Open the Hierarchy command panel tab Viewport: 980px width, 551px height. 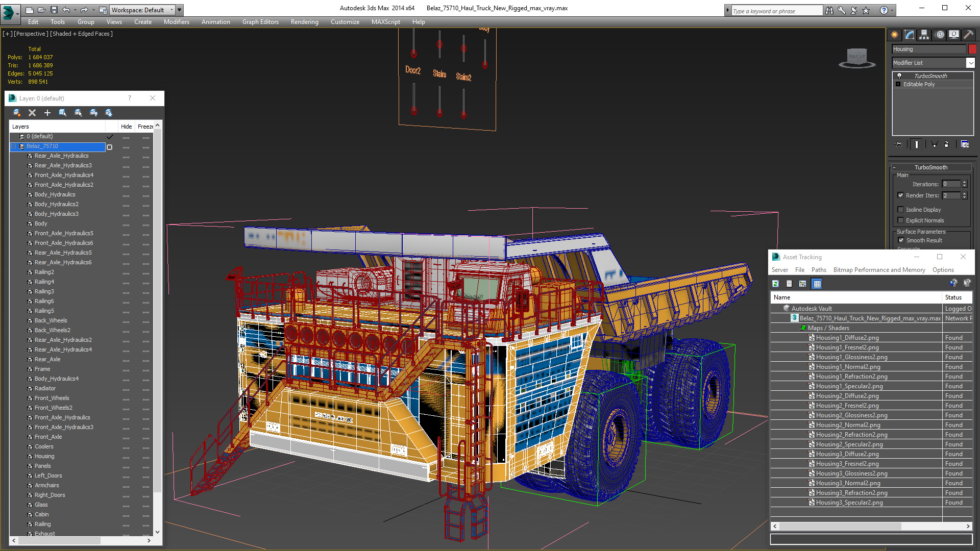click(x=924, y=35)
